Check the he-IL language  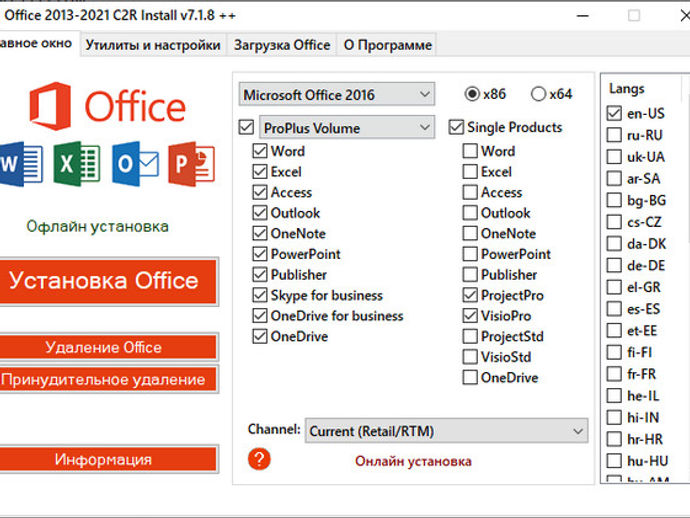pyautogui.click(x=614, y=396)
